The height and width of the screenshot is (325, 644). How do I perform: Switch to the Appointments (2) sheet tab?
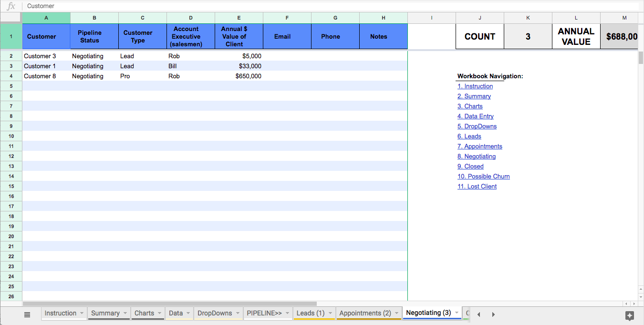365,314
